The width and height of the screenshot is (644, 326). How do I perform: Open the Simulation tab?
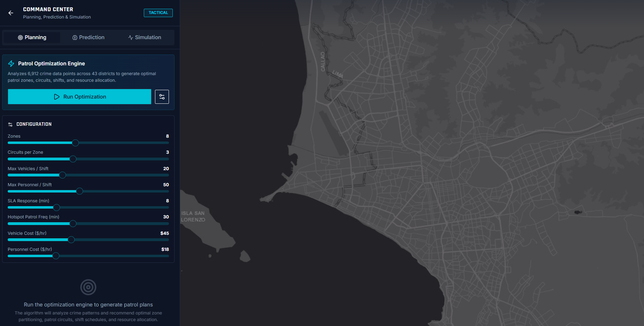point(145,37)
